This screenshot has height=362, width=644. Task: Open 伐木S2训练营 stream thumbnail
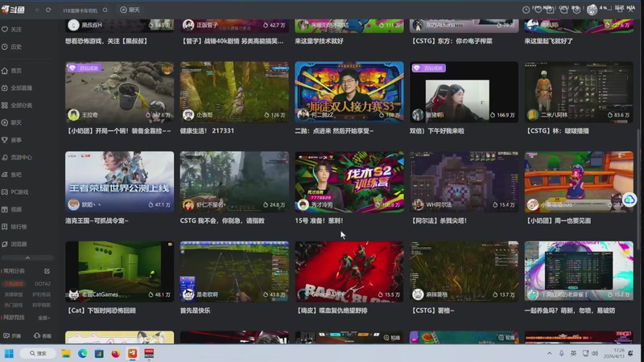[x=349, y=182]
